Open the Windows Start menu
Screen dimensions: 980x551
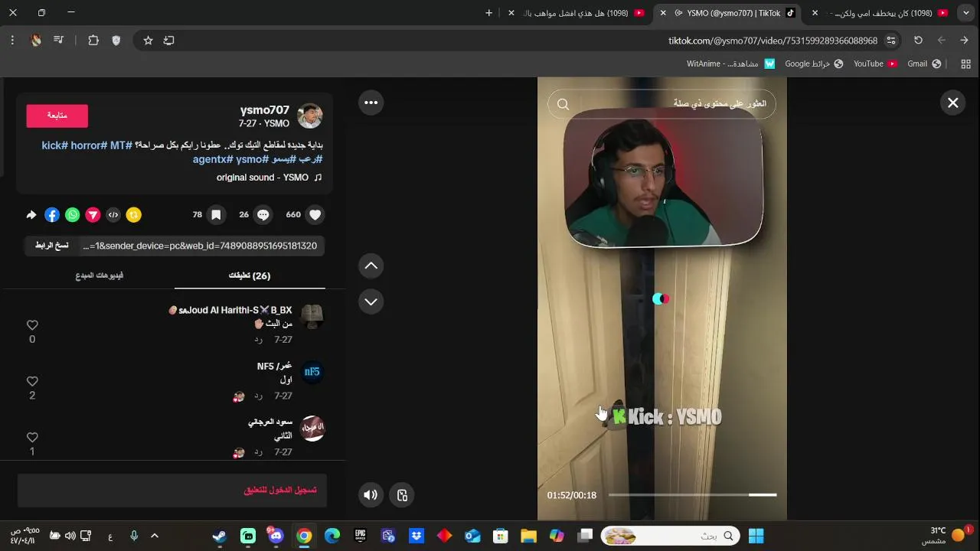click(756, 536)
